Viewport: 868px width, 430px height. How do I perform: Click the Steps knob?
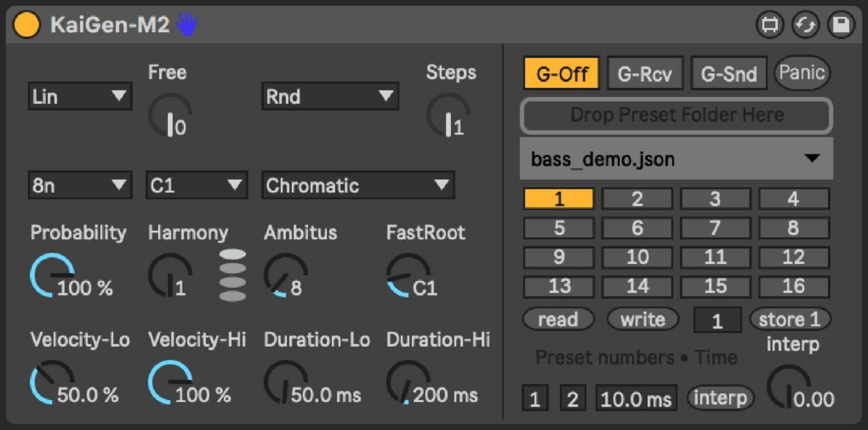(448, 115)
